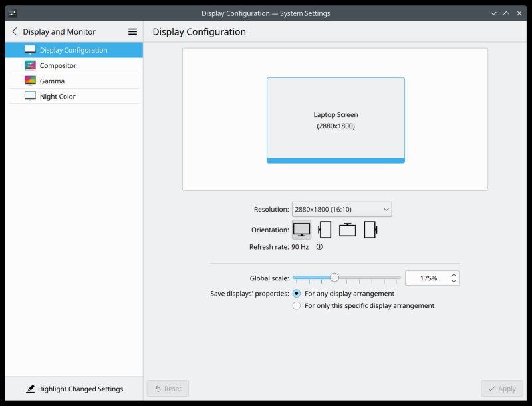Click the back arrow next to Display and Monitor
The image size is (532, 406).
pos(13,31)
